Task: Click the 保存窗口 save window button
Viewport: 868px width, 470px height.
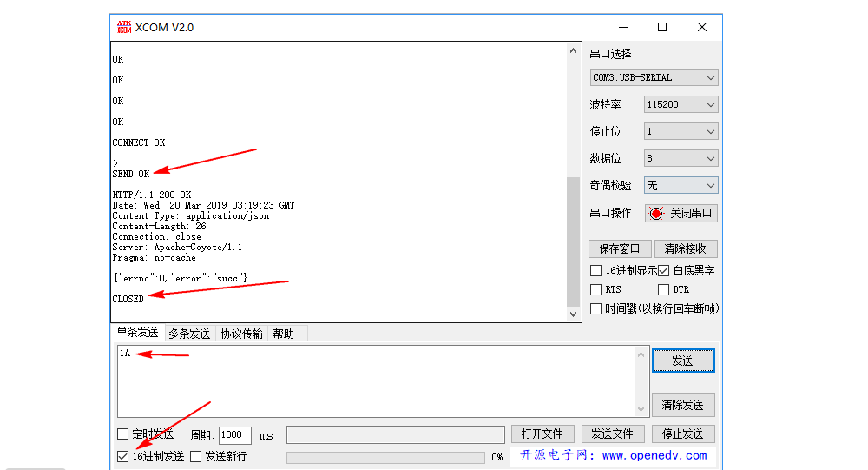Action: point(620,248)
